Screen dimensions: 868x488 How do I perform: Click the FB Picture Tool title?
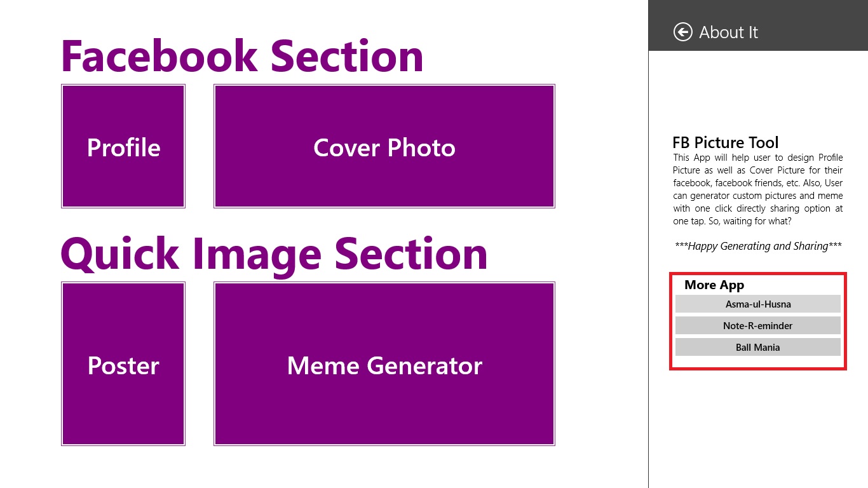pyautogui.click(x=726, y=142)
